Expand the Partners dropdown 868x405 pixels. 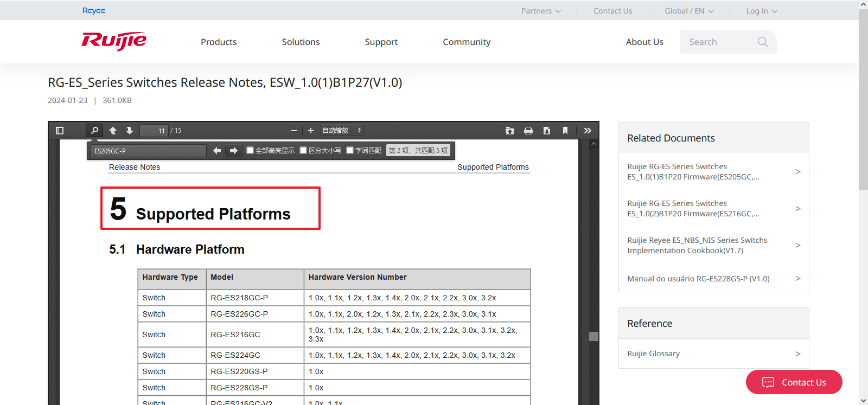pos(541,11)
